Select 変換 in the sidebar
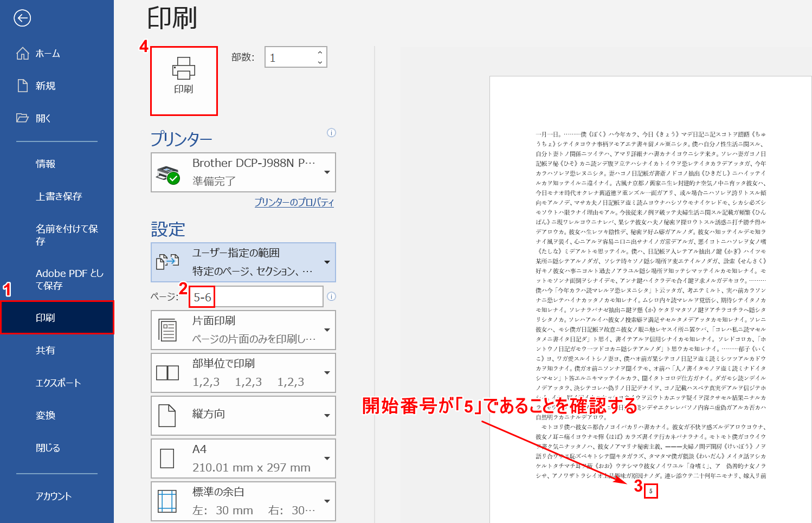812x523 pixels. point(57,415)
